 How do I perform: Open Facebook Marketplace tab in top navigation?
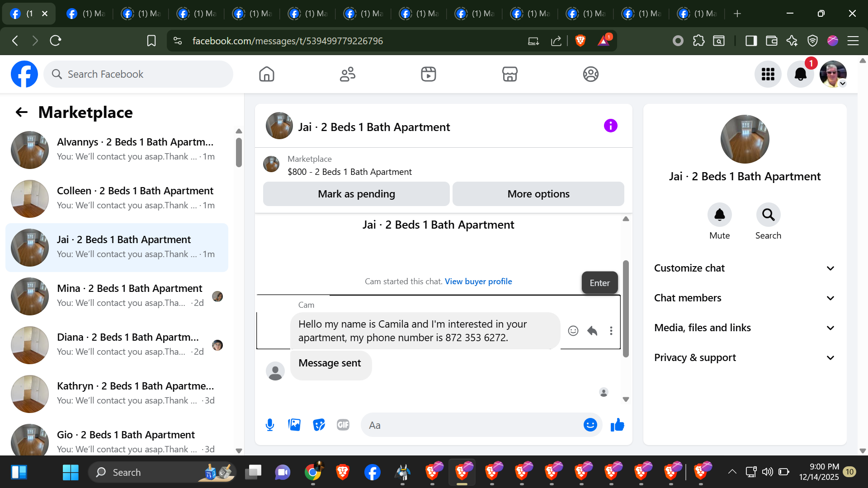click(x=509, y=74)
